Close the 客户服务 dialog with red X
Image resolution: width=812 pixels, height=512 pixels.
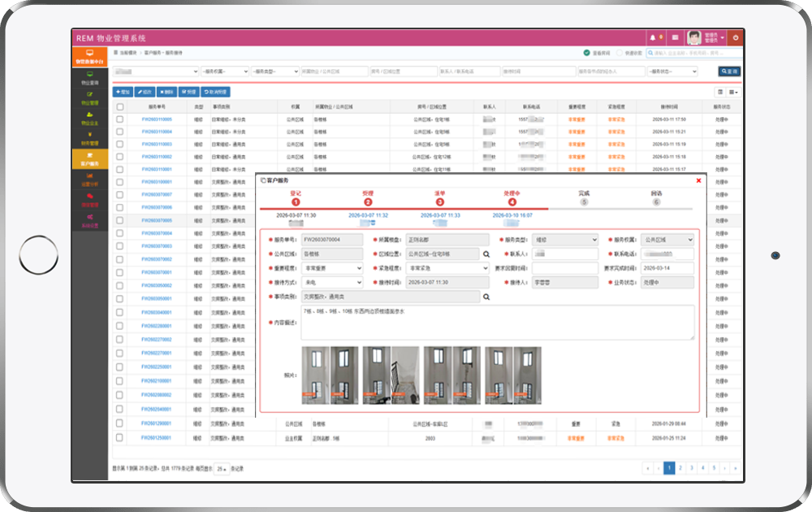(698, 181)
